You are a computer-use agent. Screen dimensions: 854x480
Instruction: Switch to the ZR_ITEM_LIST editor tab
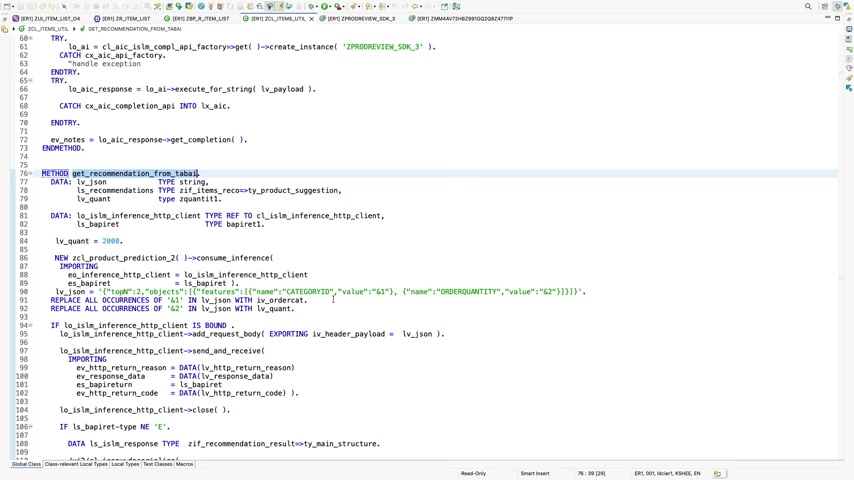pos(122,19)
